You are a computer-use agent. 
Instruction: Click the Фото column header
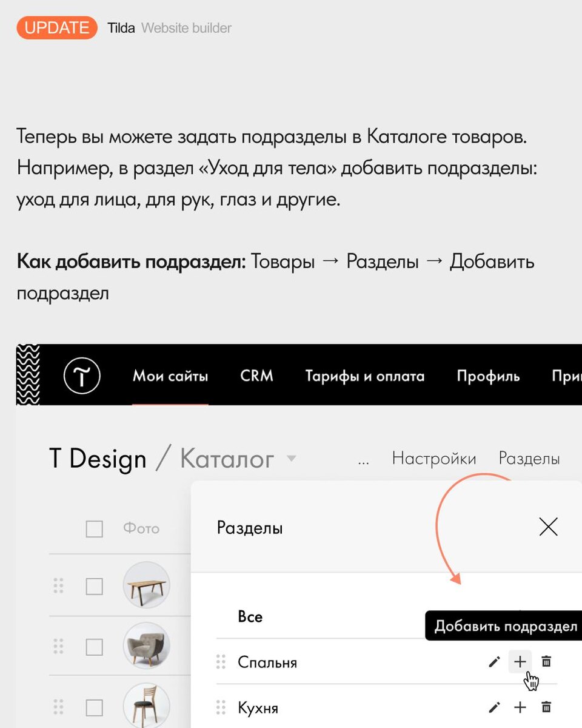pos(141,528)
